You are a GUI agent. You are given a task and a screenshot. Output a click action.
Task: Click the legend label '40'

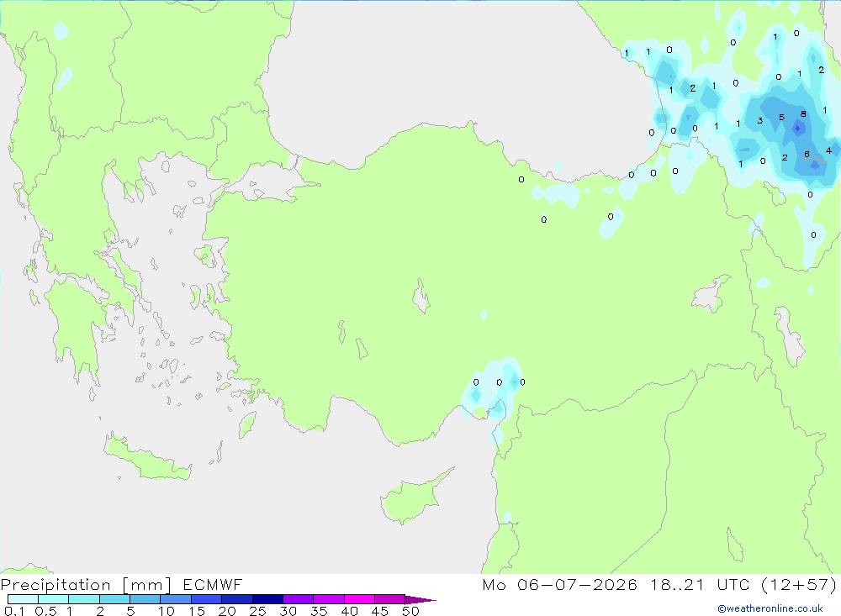click(349, 611)
